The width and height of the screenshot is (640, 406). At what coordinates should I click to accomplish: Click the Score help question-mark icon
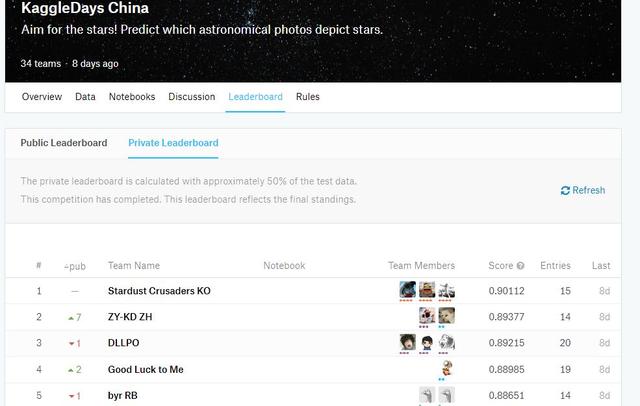coord(520,266)
